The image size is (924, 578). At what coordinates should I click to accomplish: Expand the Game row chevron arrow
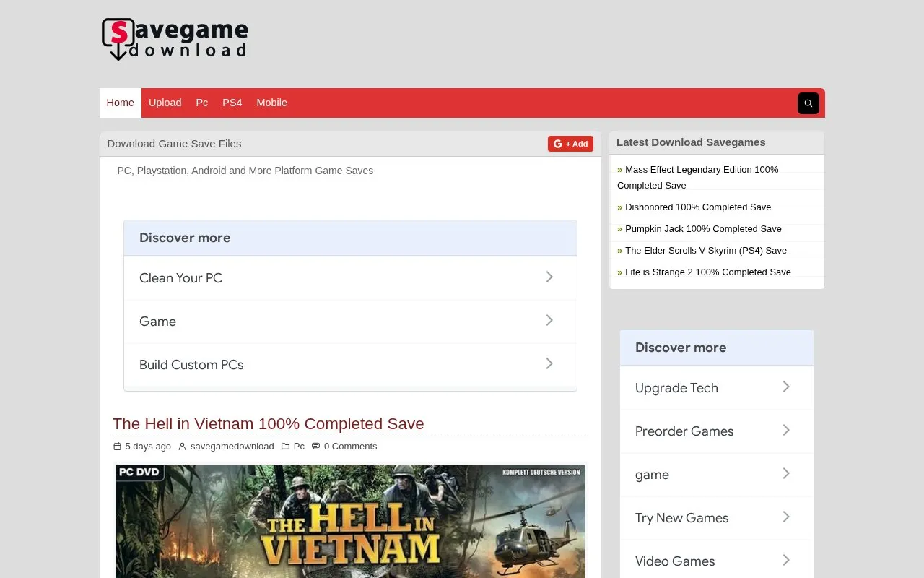549,320
